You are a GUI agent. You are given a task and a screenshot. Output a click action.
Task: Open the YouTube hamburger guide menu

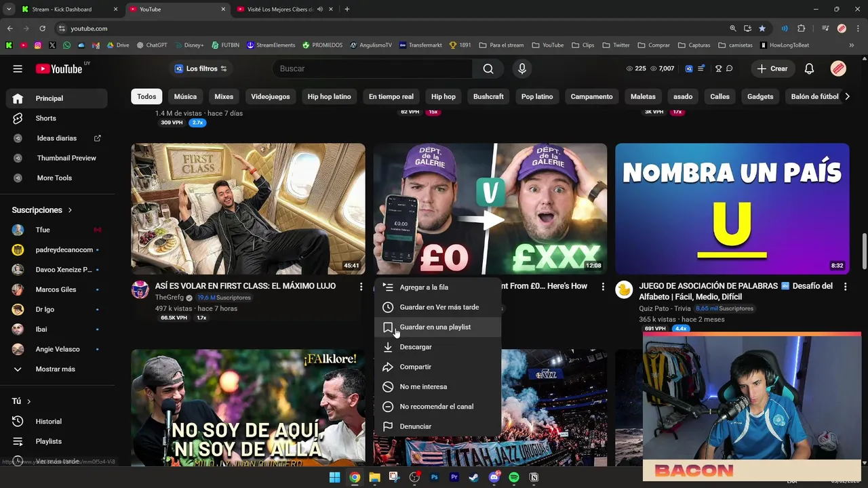click(x=18, y=68)
